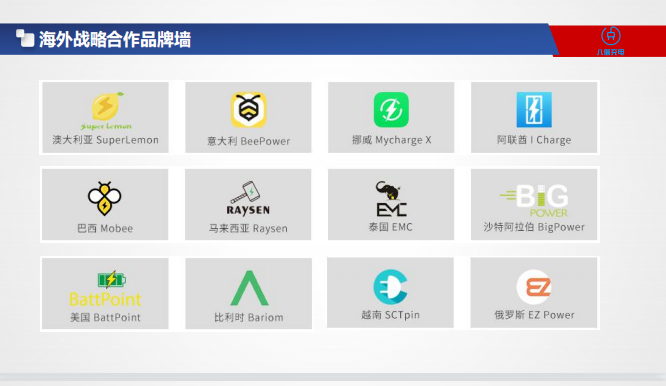The image size is (666, 386).
Task: Select the EZ Power logo
Action: (x=534, y=287)
